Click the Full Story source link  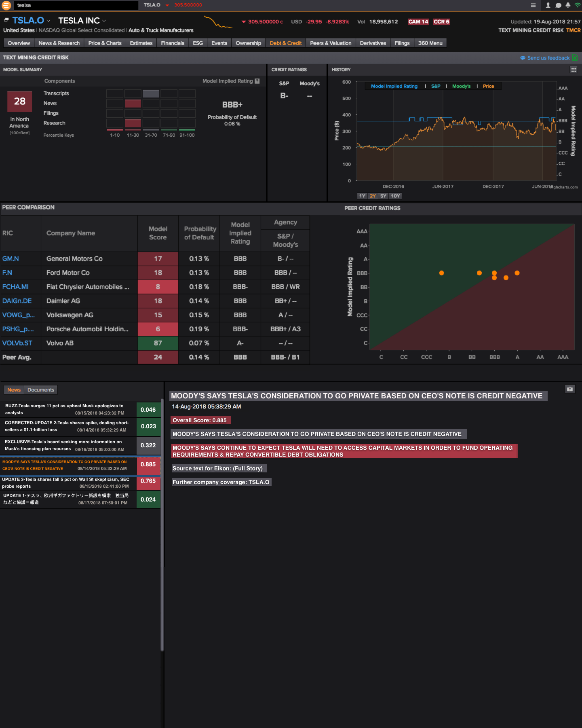point(248,468)
